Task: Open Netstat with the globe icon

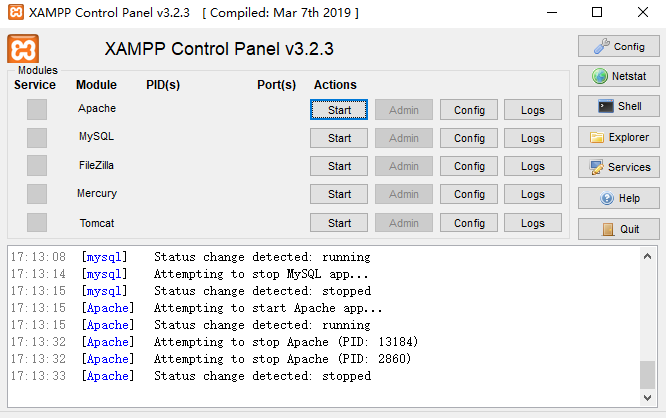Action: (618, 76)
